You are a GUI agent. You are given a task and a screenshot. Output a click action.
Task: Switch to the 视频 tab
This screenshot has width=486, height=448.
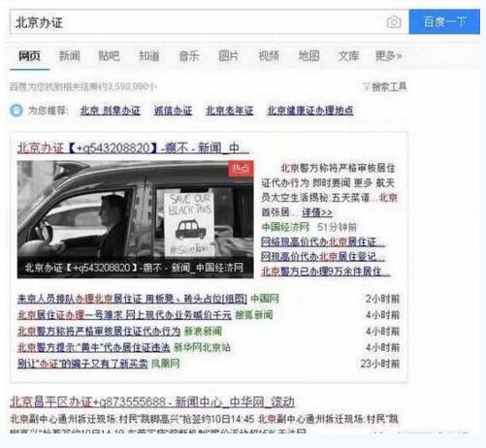pyautogui.click(x=269, y=56)
